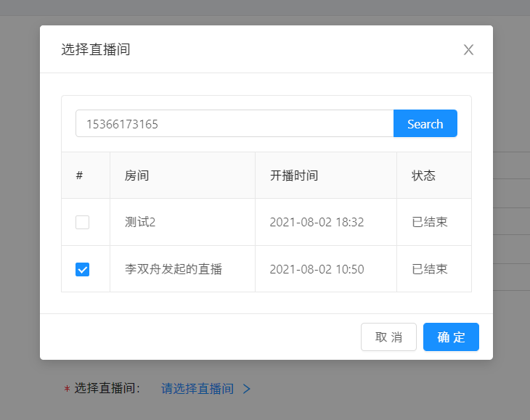Click the chevron arrow next to 请选择直播间
530x420 pixels.
coord(247,389)
